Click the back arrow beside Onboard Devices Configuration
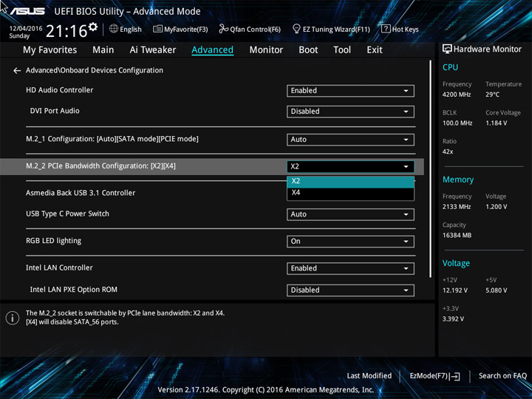The height and width of the screenshot is (399, 532). [x=17, y=71]
